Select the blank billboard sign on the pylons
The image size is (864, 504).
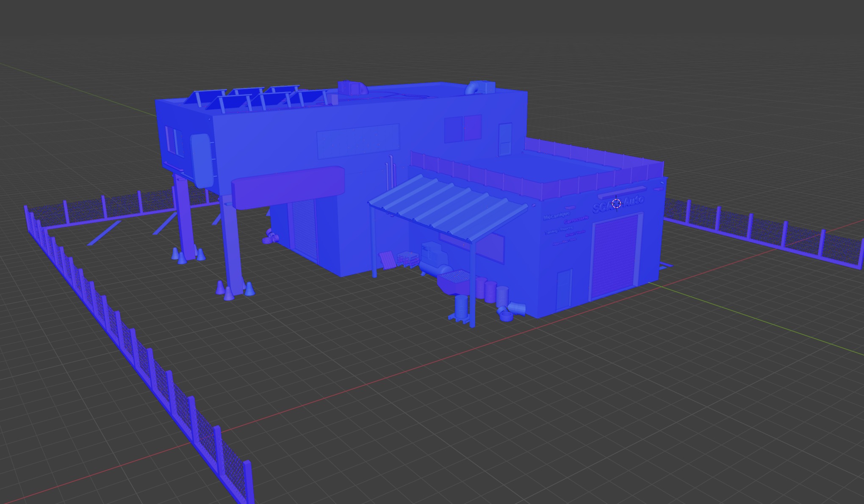288,187
